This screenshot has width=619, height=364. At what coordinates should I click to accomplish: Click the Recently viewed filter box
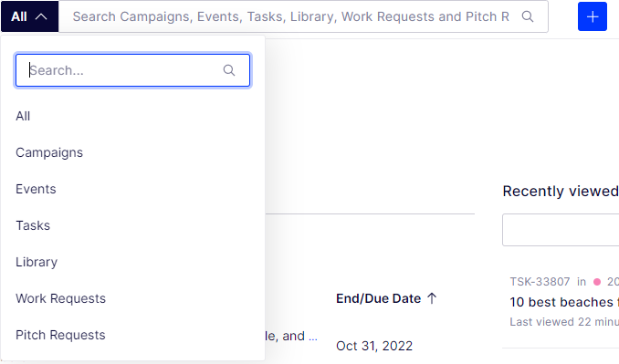pos(561,230)
